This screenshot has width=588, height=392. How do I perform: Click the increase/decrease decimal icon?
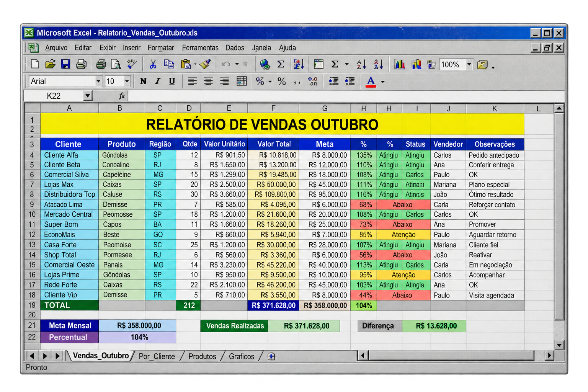point(313,81)
